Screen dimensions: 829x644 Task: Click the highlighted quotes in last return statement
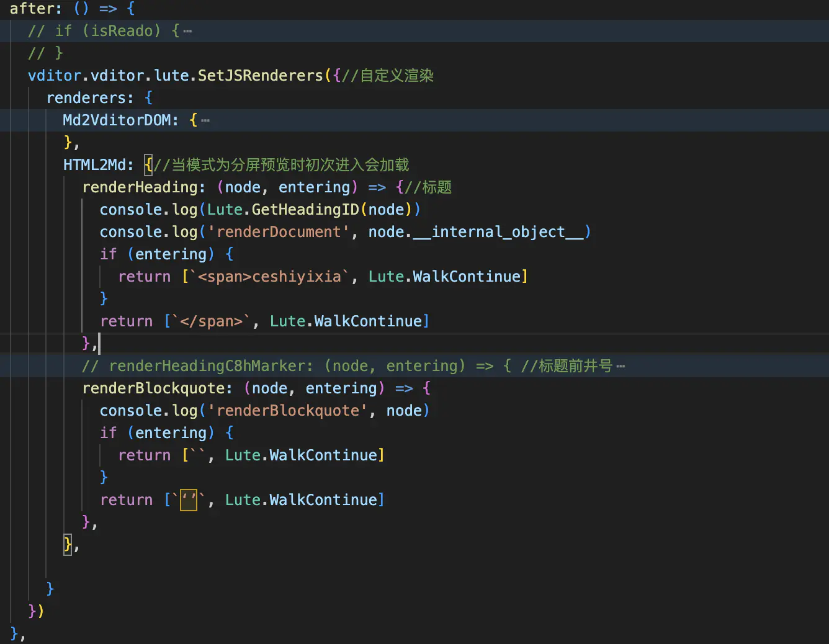click(189, 500)
